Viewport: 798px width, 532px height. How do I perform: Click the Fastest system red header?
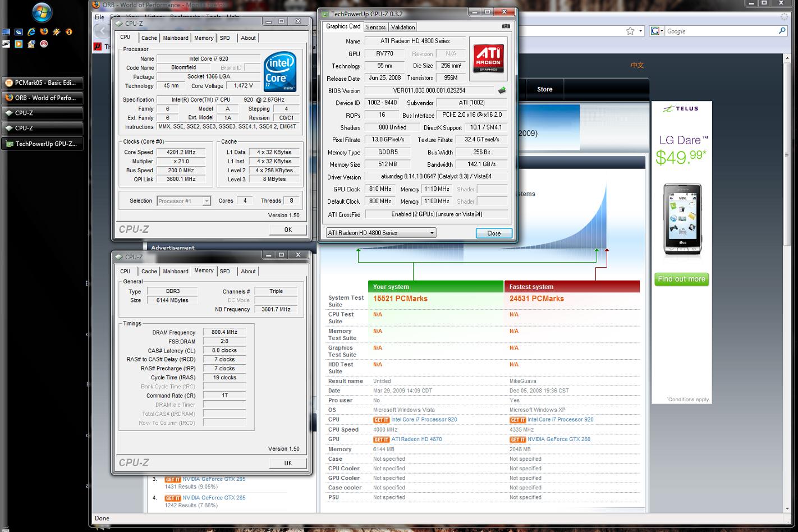click(572, 287)
